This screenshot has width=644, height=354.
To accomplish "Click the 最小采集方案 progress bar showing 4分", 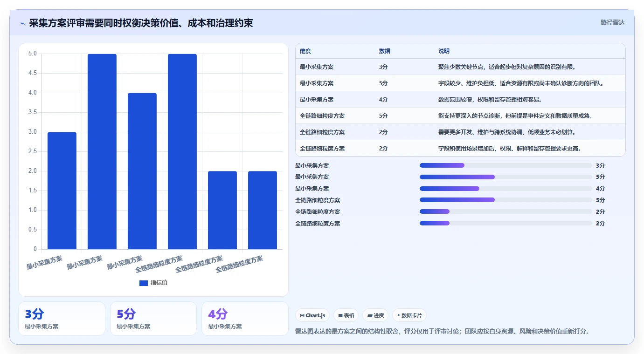I will (x=506, y=189).
